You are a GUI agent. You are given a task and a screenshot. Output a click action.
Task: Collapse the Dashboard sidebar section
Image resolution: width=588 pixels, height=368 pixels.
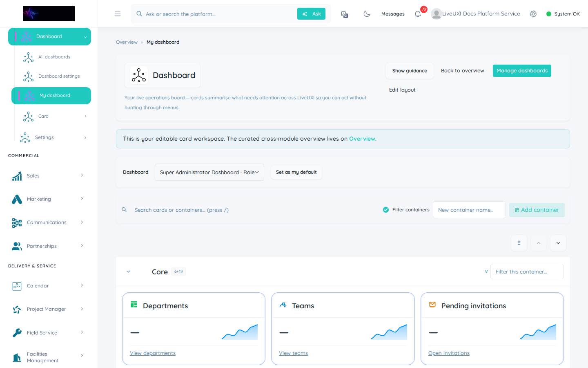[85, 37]
